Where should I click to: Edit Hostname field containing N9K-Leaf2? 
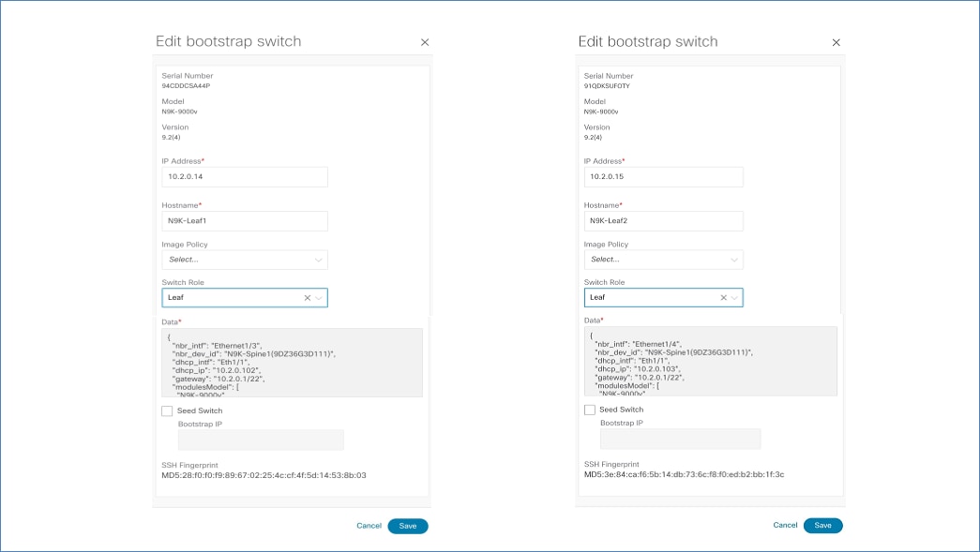click(664, 221)
